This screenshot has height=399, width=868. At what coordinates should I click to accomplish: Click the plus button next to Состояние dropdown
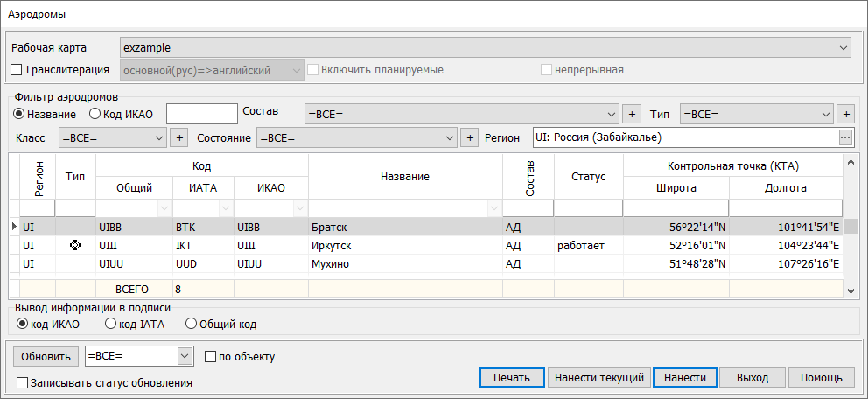470,138
